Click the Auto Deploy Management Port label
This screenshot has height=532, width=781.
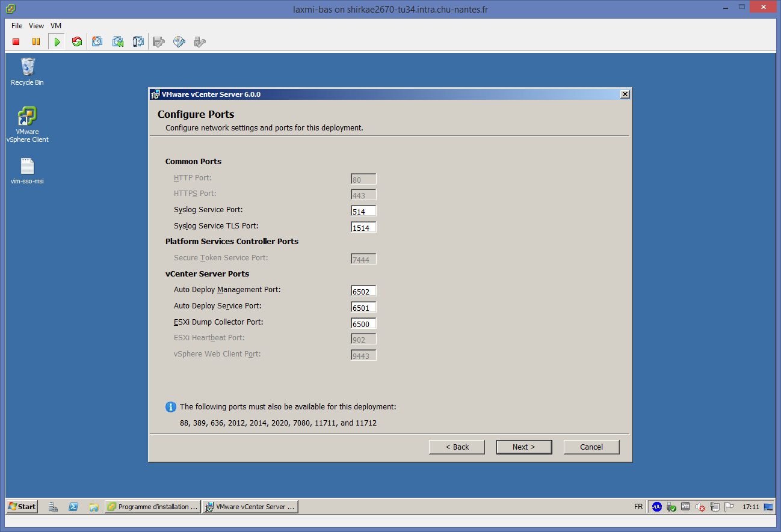227,289
